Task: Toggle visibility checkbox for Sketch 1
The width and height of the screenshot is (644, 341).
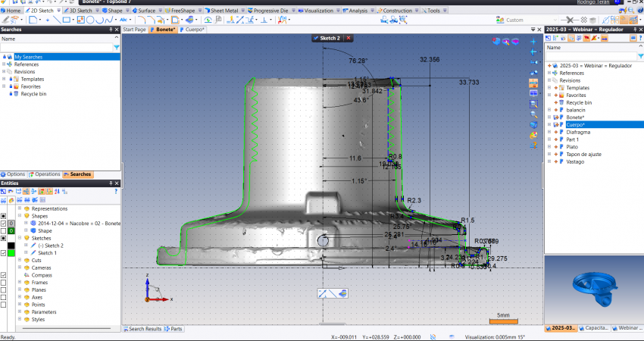Action: [x=4, y=252]
